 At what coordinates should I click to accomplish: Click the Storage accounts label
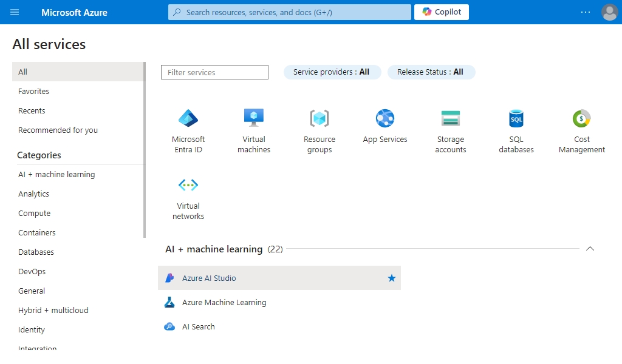point(451,144)
